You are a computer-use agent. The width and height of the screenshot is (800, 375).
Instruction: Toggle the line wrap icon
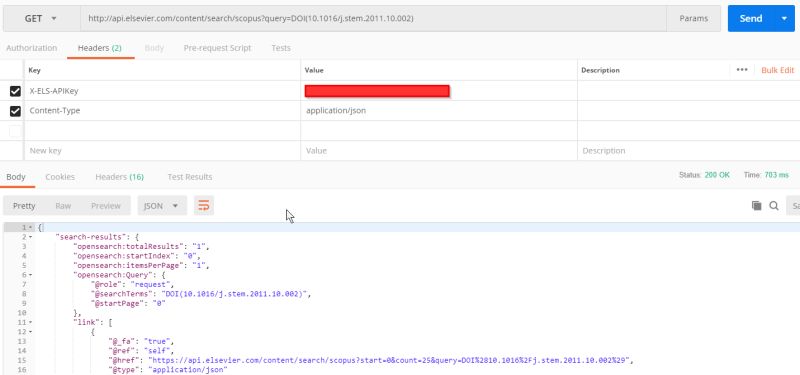[x=204, y=206]
